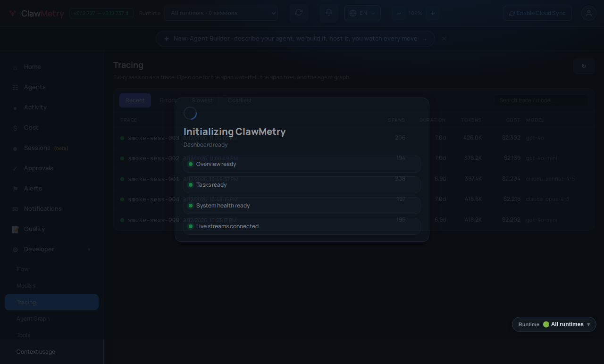
Task: Click the 100% zoom level value
Action: (x=416, y=13)
